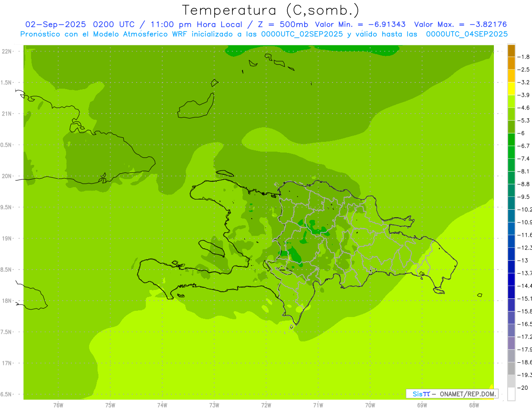Click the 76W longitude axis label
Image resolution: width=532 pixels, height=411 pixels.
[x=58, y=405]
